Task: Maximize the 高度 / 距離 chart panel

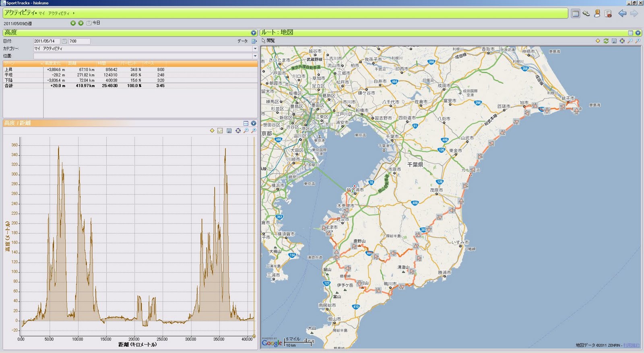Action: 246,123
